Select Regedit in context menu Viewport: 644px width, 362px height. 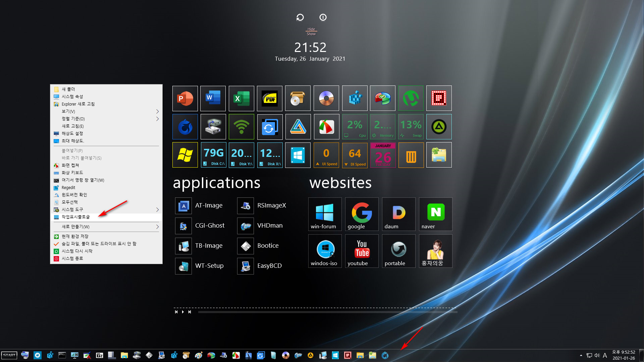(x=106, y=187)
